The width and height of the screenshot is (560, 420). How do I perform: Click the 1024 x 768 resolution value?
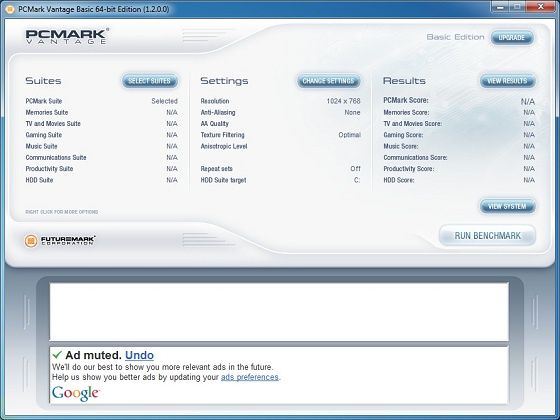tap(344, 101)
